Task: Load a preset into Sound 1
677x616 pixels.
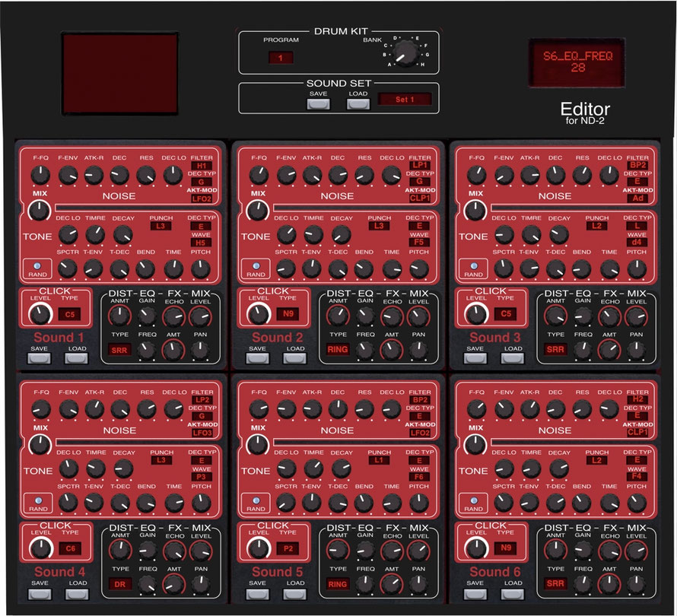Action: (x=76, y=358)
